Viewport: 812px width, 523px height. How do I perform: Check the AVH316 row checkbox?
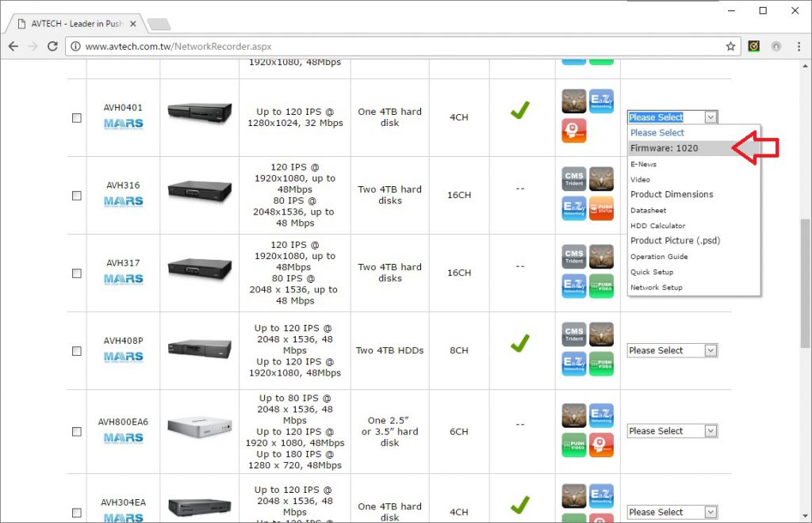[77, 196]
